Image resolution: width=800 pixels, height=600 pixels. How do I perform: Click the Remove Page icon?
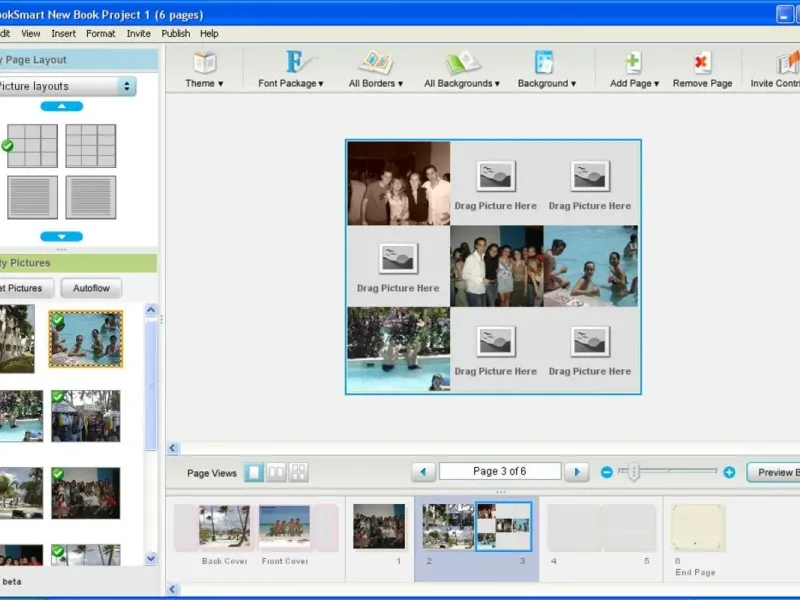point(702,64)
